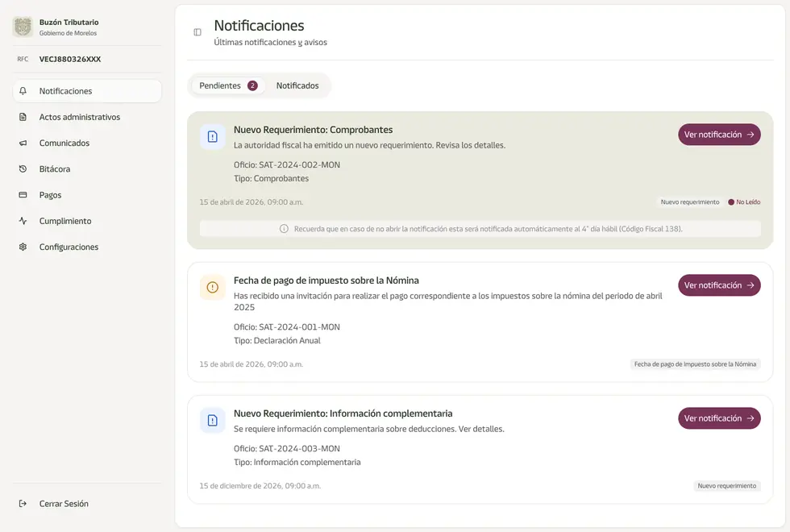Viewport: 790px width, 532px height.
Task: Click Oficio: SAT-2024-002-MON
Action: [287, 164]
